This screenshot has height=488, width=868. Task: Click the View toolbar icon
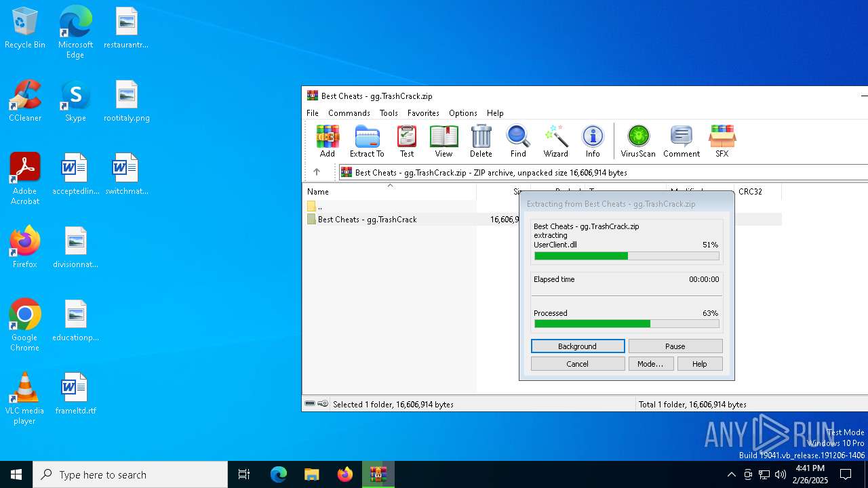443,141
